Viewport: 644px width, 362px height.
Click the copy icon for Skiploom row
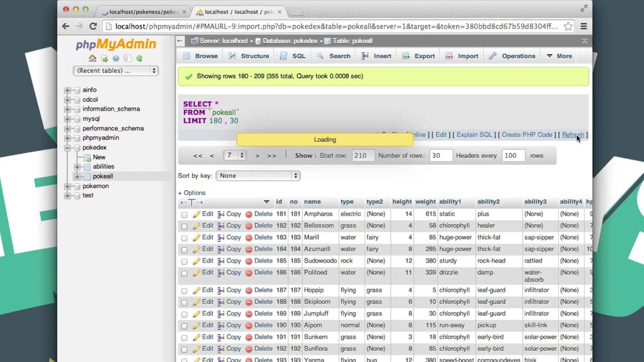click(x=221, y=302)
